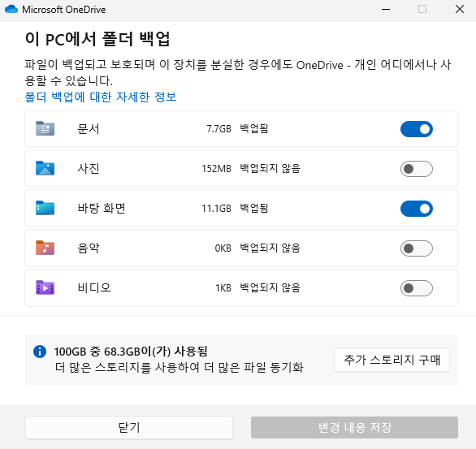Viewport: 476px width, 449px height.
Task: Click the 1KB size value
Action: pyautogui.click(x=223, y=288)
